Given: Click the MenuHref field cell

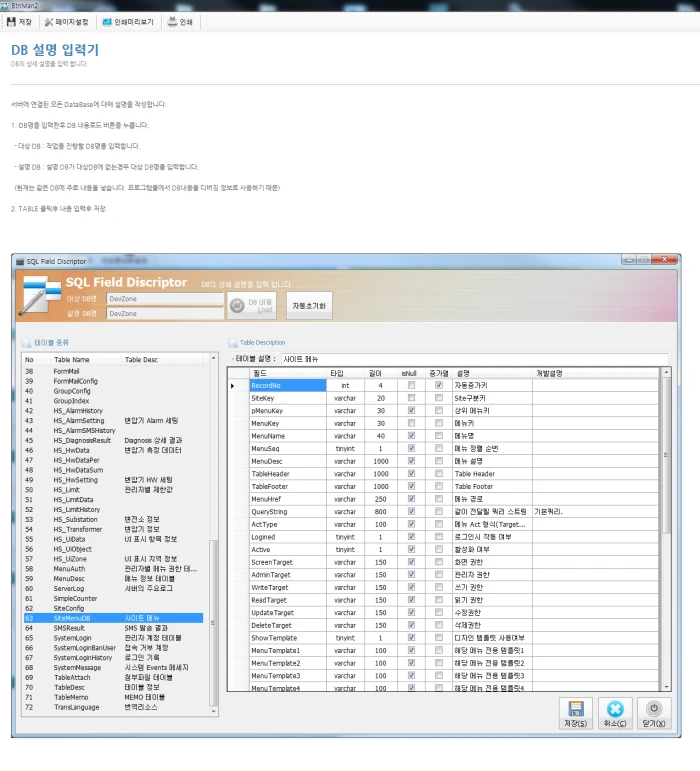Looking at the screenshot, I should (288, 499).
